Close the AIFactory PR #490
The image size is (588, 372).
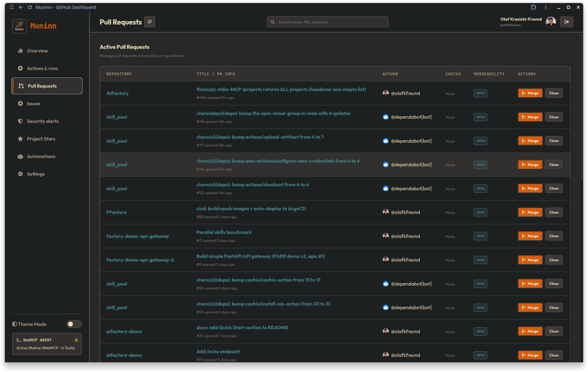(553, 93)
